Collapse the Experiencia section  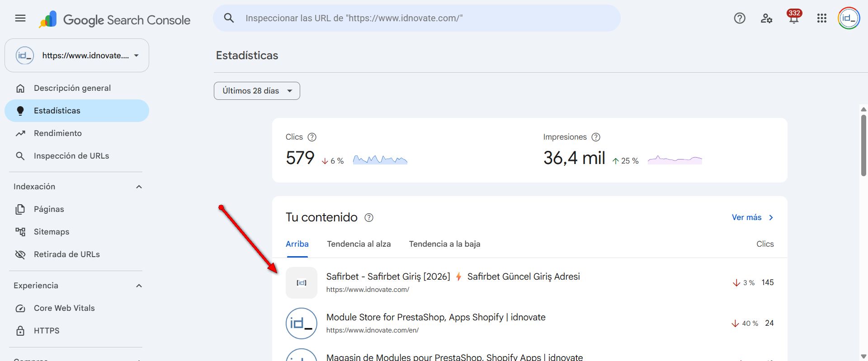tap(139, 286)
